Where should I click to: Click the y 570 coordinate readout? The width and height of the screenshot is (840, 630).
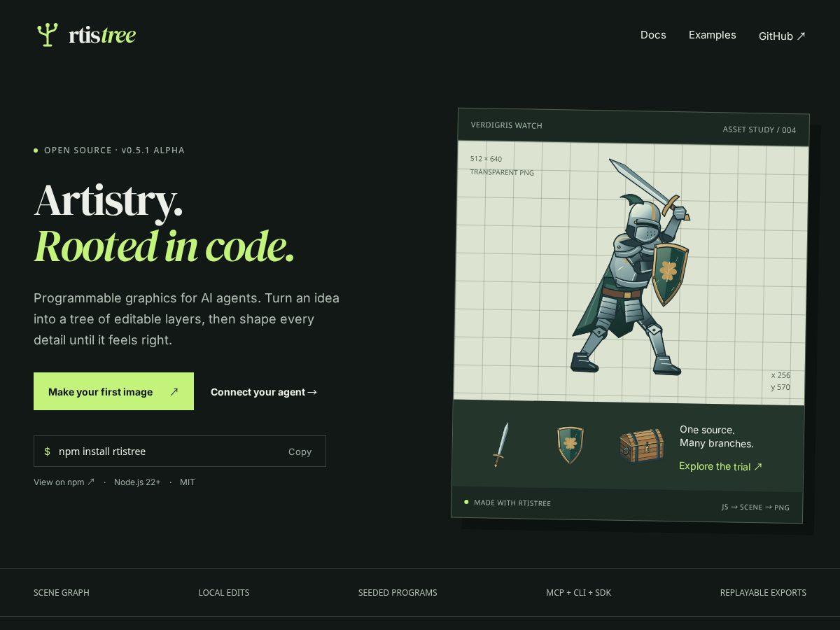click(780, 387)
